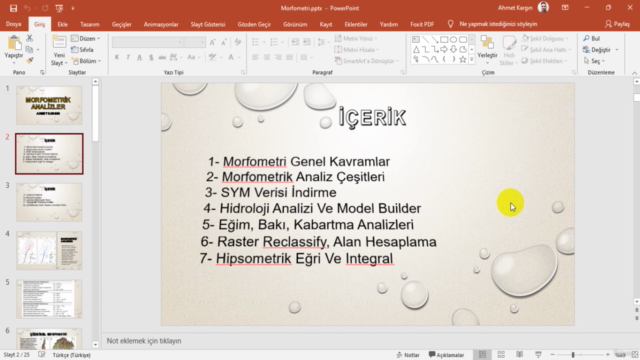Clear all text formatting
This screenshot has width=640, height=360.
coord(238,42)
